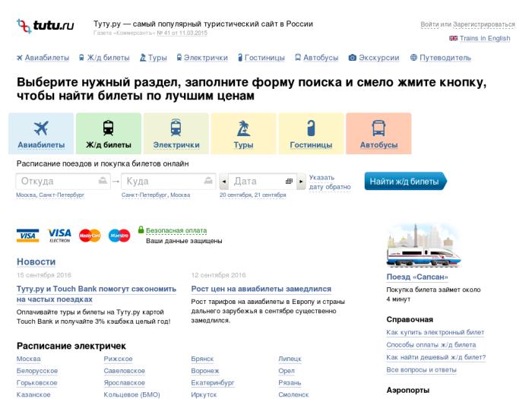532x399 pixels.
Task: Step to the previous date with left arrow
Action: [x=223, y=182]
